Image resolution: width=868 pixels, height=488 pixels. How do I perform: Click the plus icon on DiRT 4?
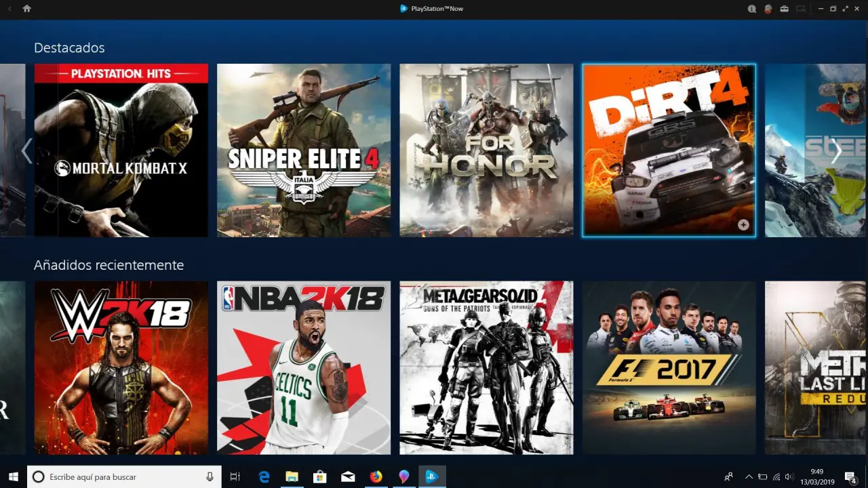click(743, 224)
